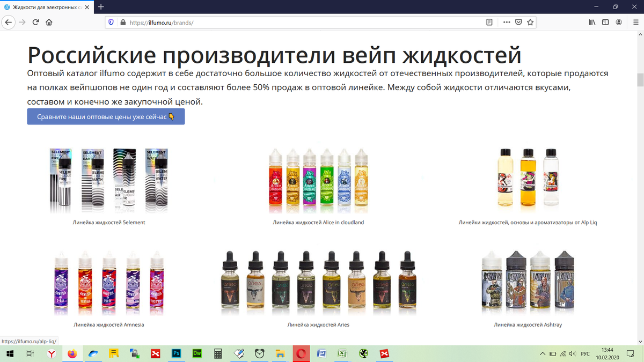
Task: Show site security padlock details
Action: 122,23
